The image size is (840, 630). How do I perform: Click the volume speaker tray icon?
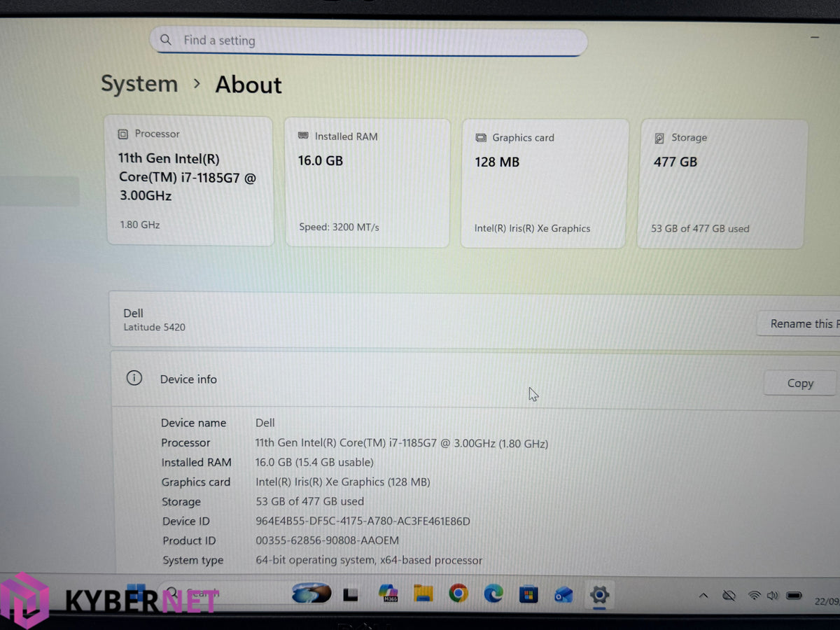point(773,596)
